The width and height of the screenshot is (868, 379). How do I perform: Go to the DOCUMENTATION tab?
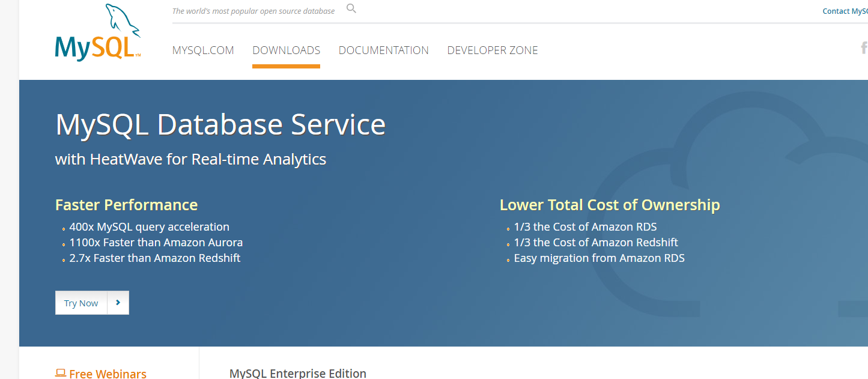click(x=384, y=50)
